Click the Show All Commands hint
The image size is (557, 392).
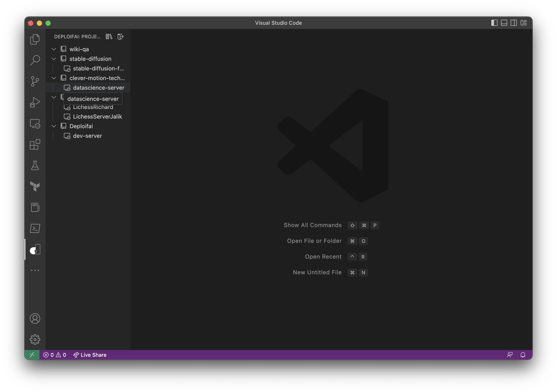point(312,225)
